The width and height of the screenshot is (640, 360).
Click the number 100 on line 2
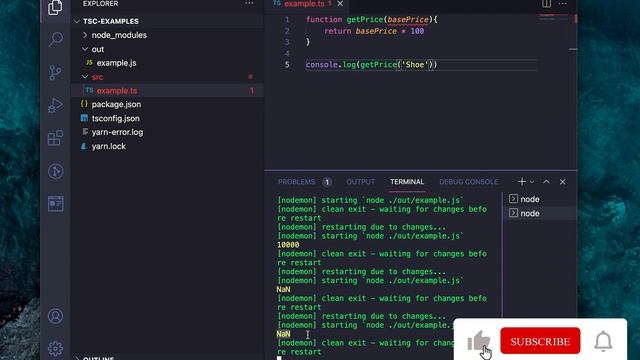tap(417, 31)
